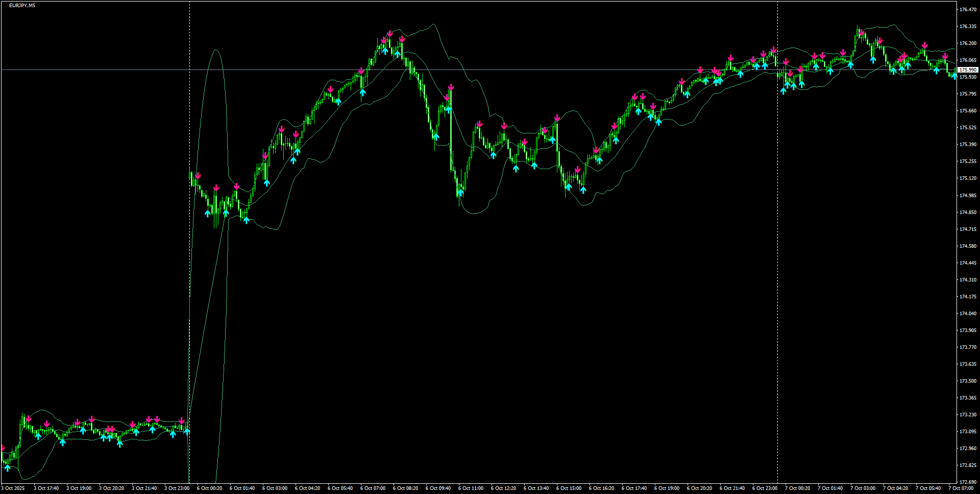
Task: Select the 174.040 price label
Action: coord(968,314)
